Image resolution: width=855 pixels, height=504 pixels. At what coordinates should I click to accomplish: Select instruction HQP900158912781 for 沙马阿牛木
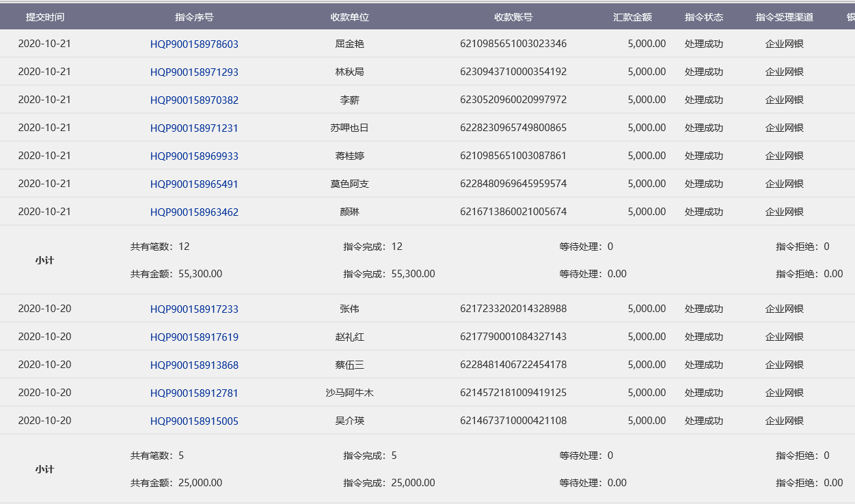(x=194, y=393)
